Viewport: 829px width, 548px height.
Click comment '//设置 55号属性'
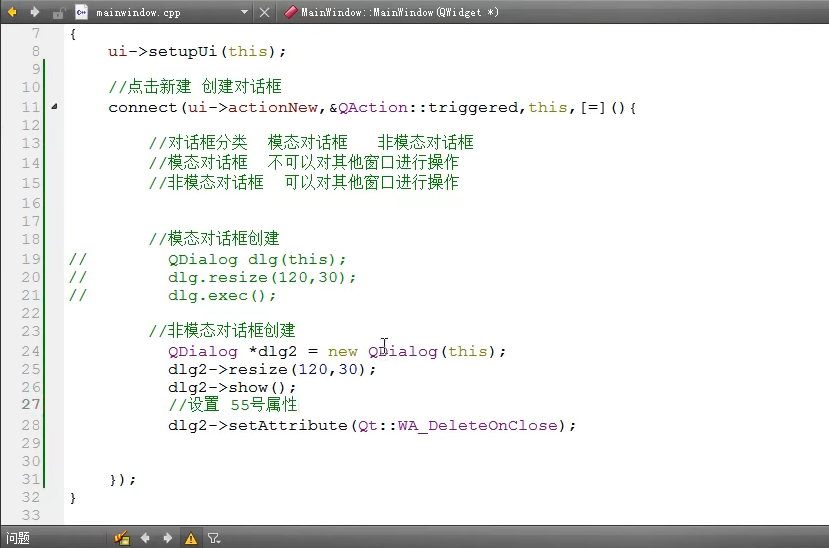click(232, 405)
